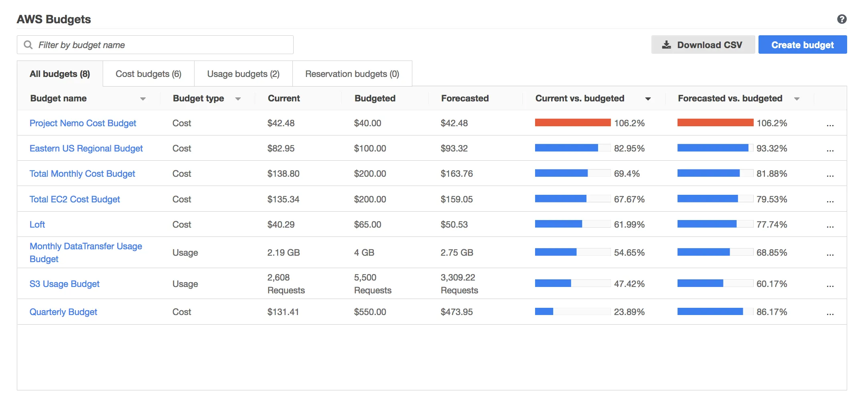
Task: Open actions menu for Loft budget row
Action: [830, 226]
